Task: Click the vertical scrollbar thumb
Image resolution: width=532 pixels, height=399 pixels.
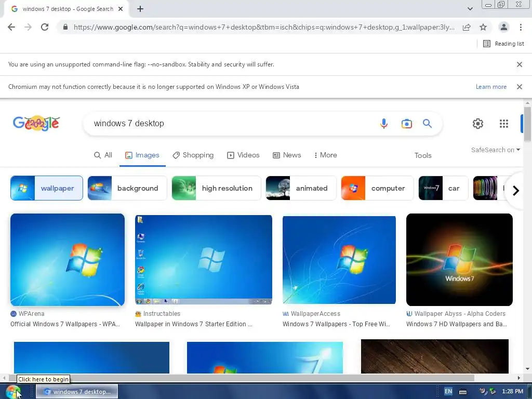Action: pos(527,124)
